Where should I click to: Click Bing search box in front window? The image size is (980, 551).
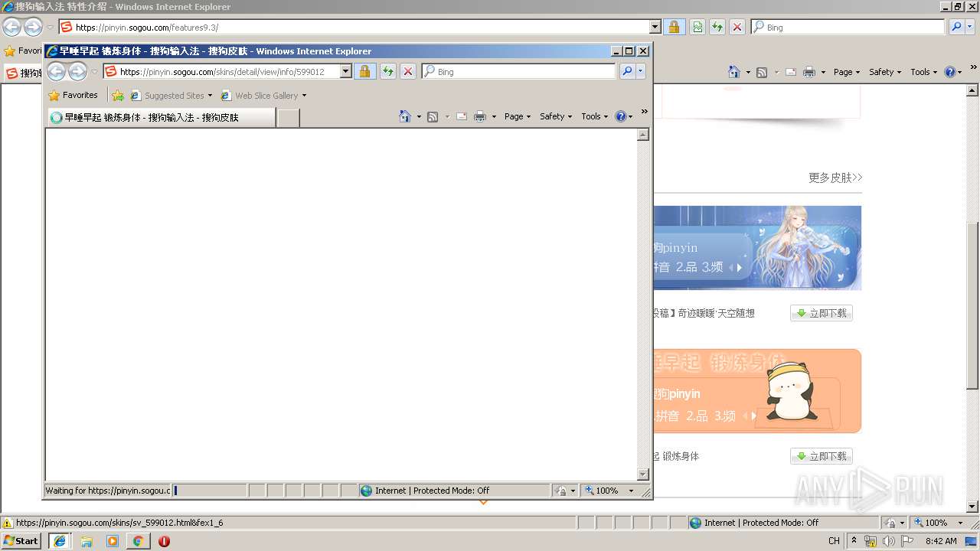point(525,71)
